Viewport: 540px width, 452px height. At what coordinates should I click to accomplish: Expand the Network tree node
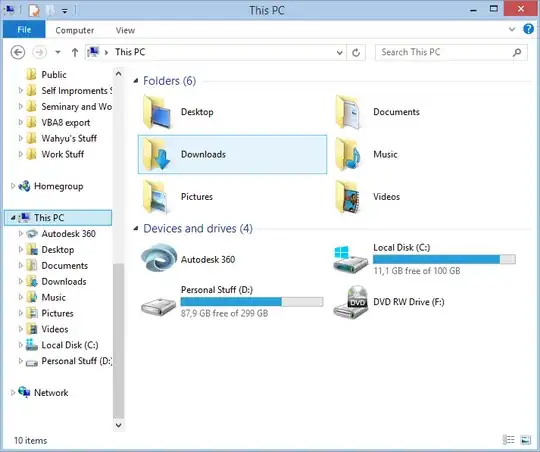(13, 392)
